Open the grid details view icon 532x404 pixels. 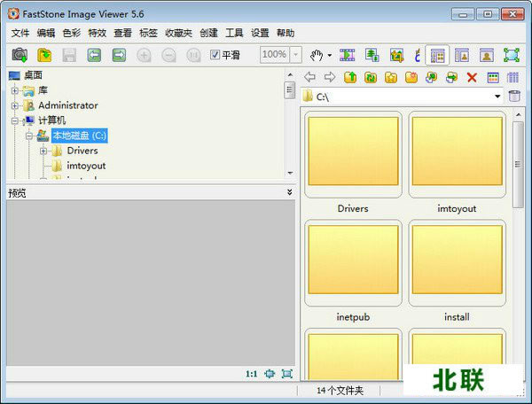513,78
